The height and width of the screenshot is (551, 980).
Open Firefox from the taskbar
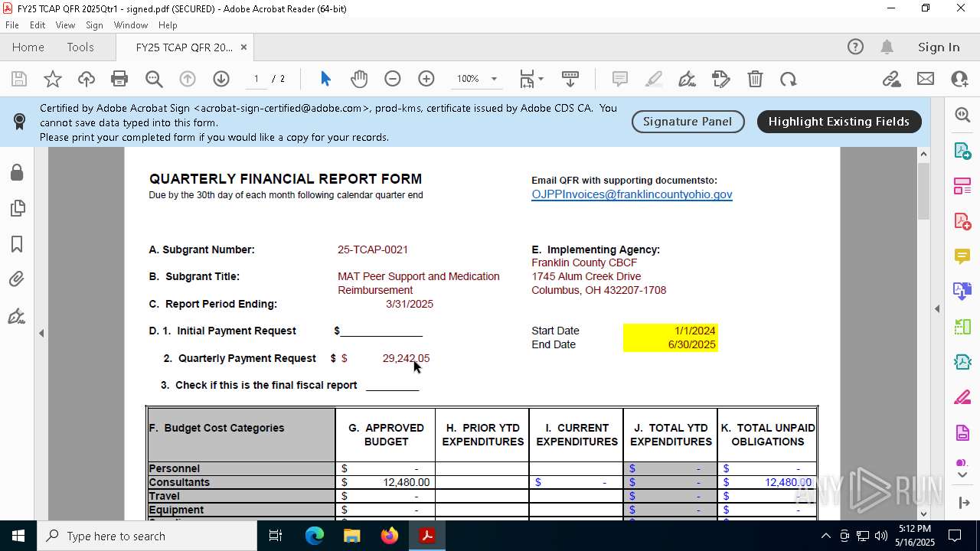pos(390,536)
